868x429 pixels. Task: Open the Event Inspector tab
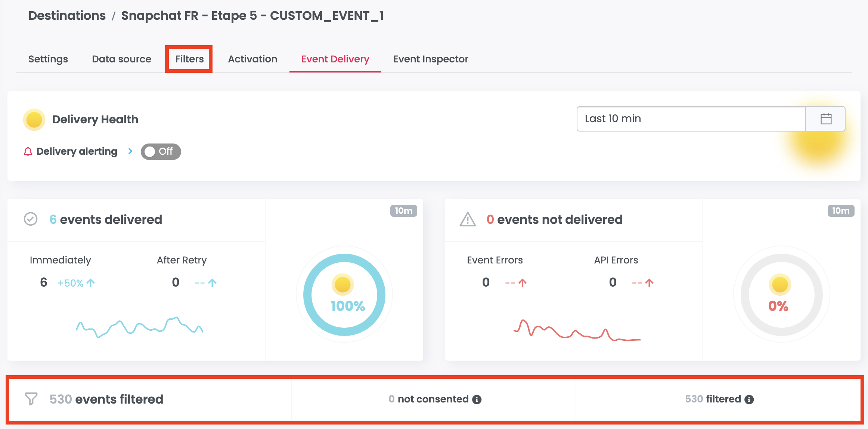coord(430,59)
